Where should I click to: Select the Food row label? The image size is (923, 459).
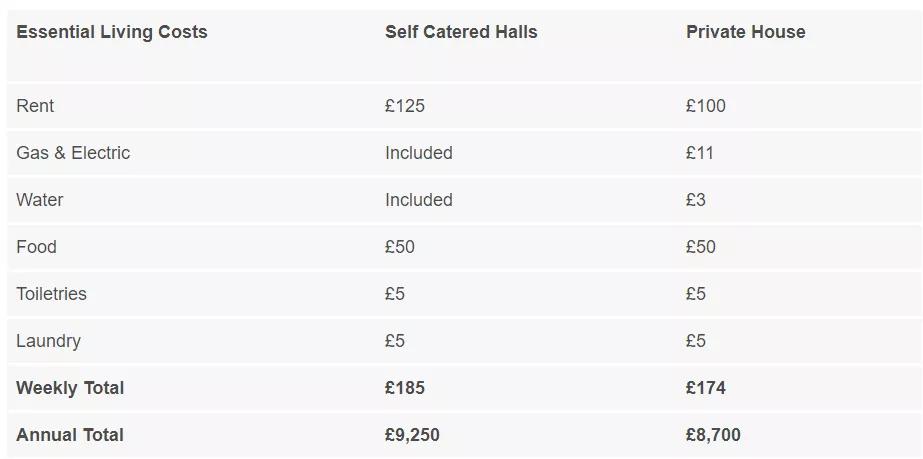(x=36, y=247)
